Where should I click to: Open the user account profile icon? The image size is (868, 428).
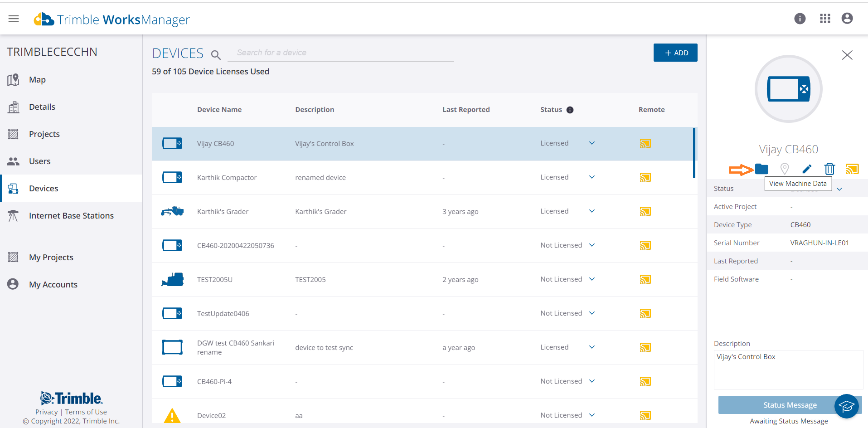[847, 19]
